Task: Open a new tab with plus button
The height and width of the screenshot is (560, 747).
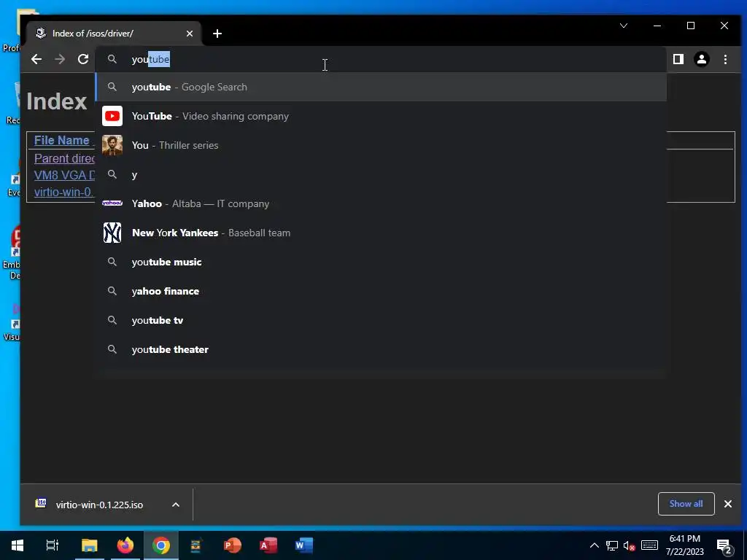Action: 217,34
